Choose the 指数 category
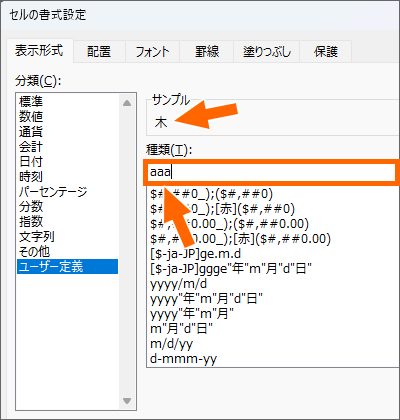This screenshot has width=400, height=420. pos(67,221)
